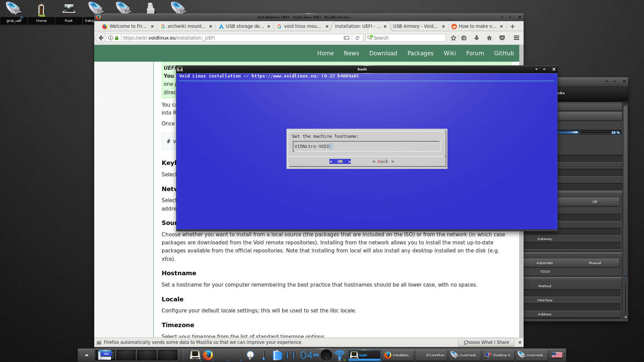Open the bash window shade dropdown arrow
The image size is (644, 362).
point(536,69)
